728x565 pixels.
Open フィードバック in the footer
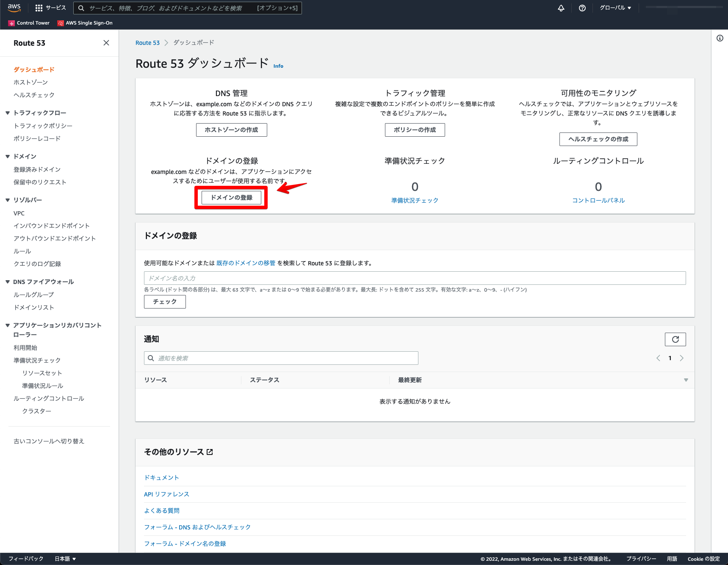(26, 559)
